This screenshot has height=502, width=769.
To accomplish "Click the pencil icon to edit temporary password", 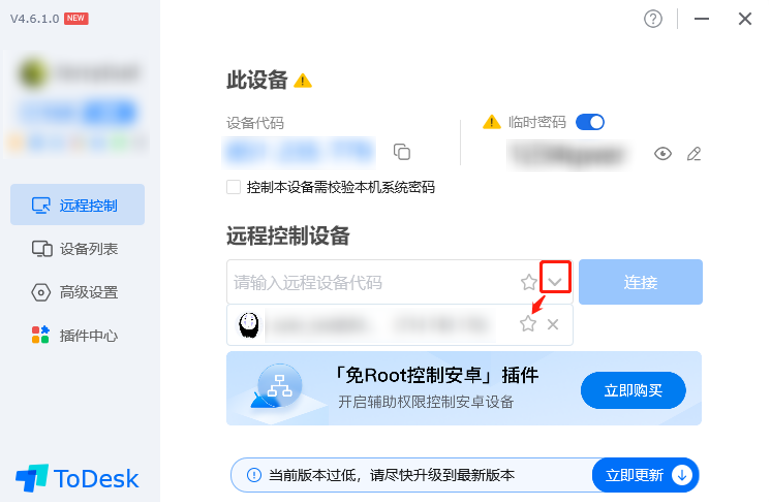I will [x=693, y=154].
